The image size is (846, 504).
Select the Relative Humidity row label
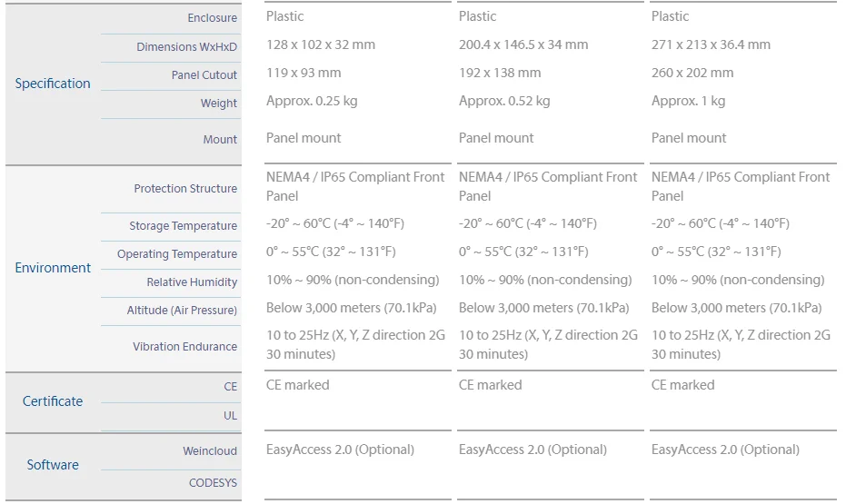pos(192,282)
